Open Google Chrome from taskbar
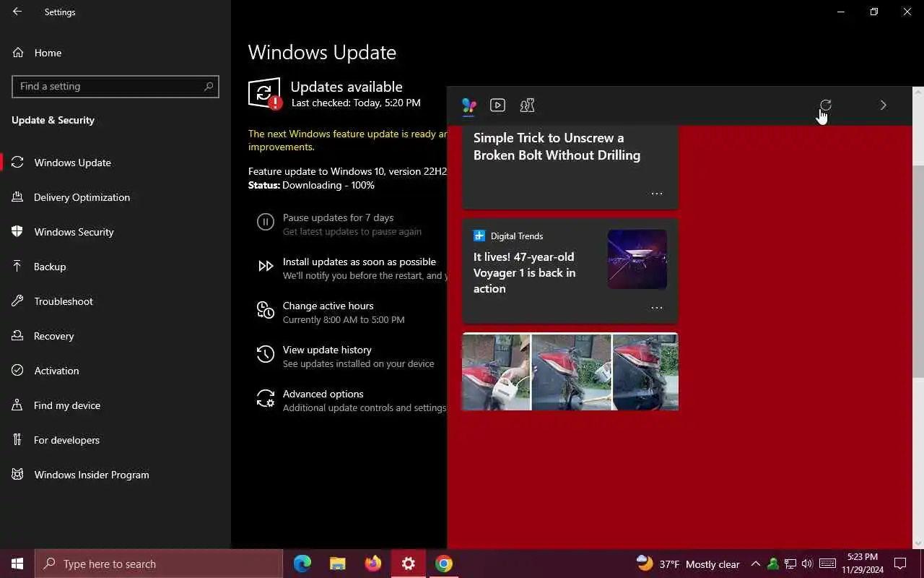This screenshot has height=578, width=924. coord(444,564)
